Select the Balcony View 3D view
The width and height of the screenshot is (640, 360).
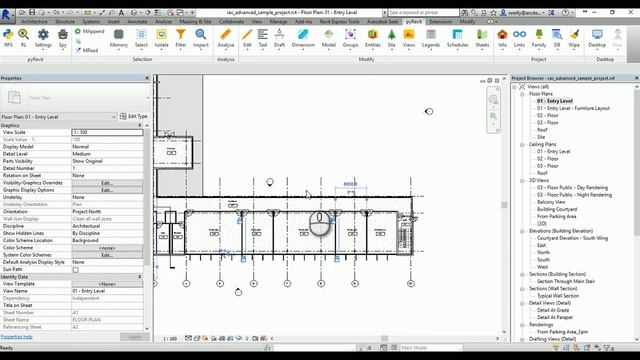coord(551,202)
